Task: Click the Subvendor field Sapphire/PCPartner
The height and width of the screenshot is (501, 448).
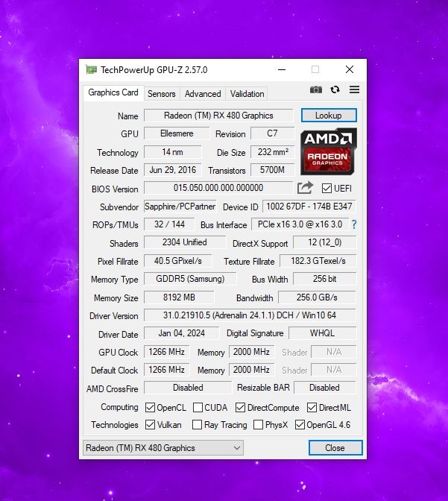Action: tap(180, 207)
